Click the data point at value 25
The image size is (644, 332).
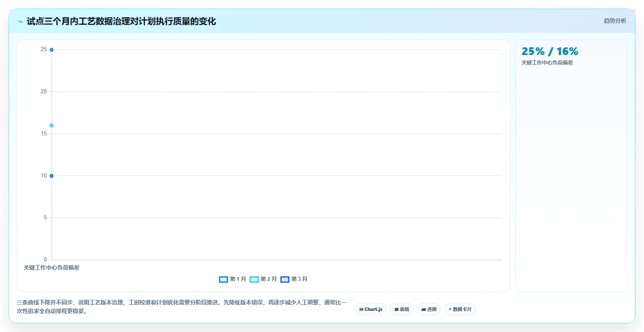pos(52,50)
